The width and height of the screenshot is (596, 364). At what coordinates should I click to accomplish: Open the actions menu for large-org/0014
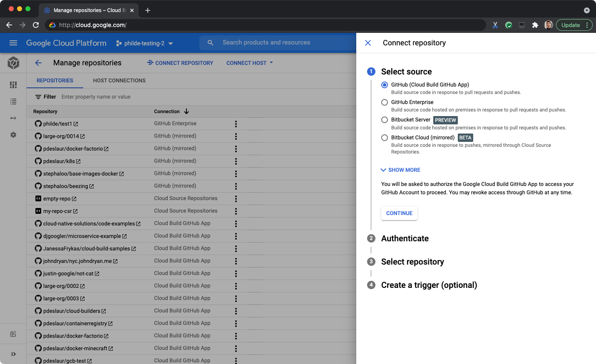coord(236,136)
